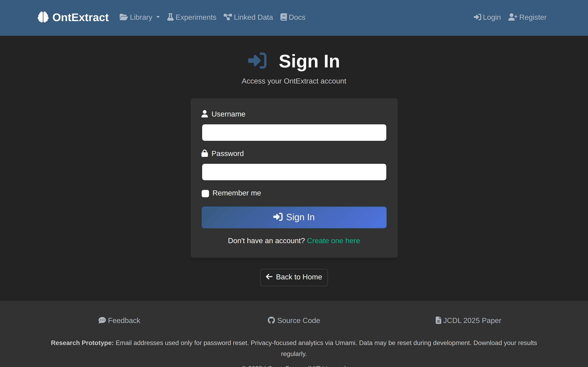Image resolution: width=588 pixels, height=367 pixels.
Task: Click the Back to Home button
Action: 294,277
